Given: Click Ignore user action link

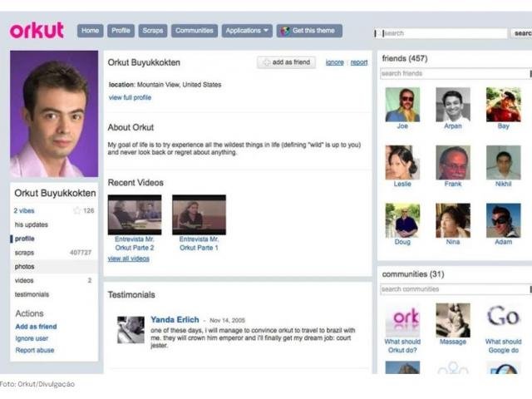Looking at the screenshot, I should [32, 338].
